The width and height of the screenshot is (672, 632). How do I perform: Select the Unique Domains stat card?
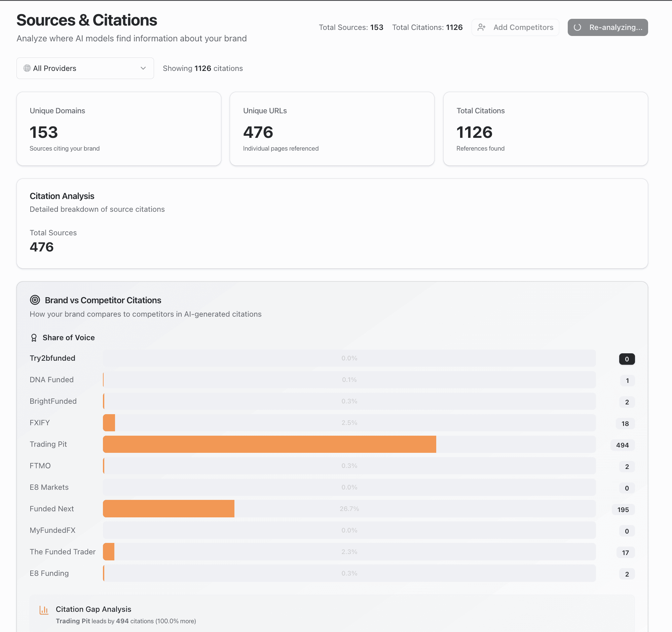click(119, 129)
